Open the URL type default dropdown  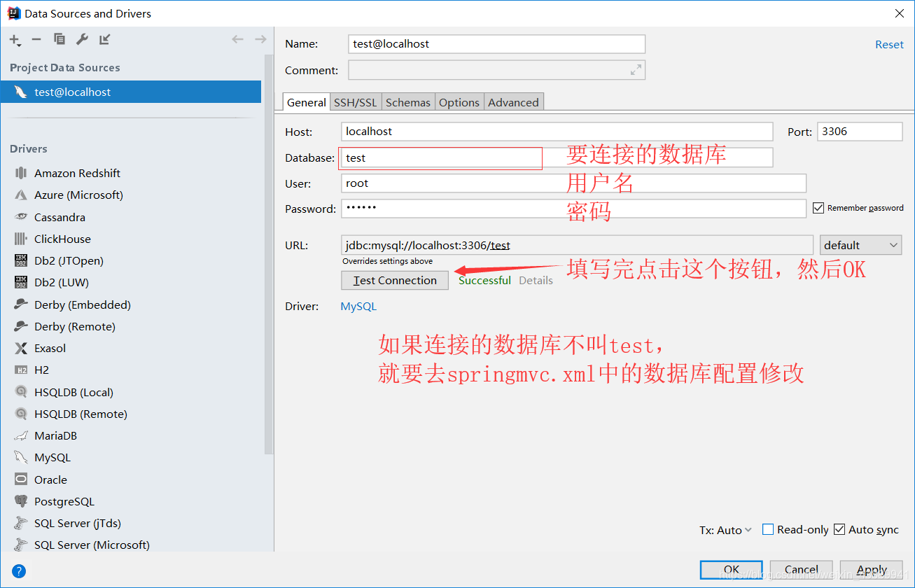(x=861, y=245)
